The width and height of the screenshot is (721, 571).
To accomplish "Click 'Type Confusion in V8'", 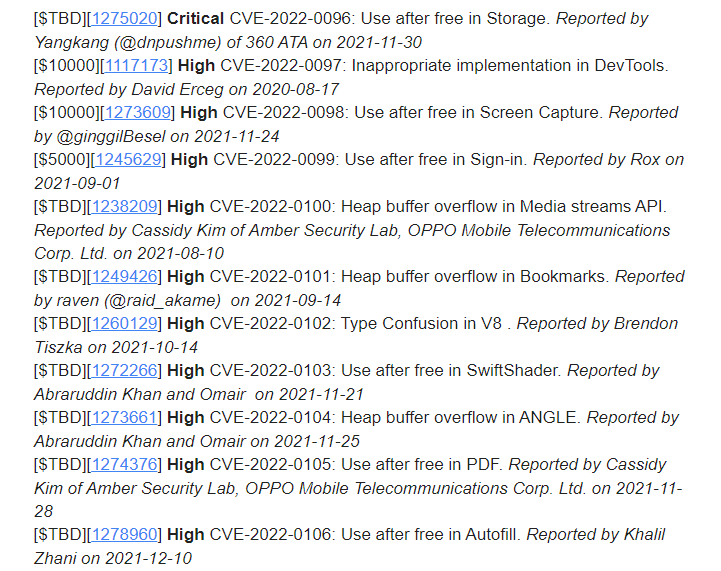I will (x=421, y=323).
